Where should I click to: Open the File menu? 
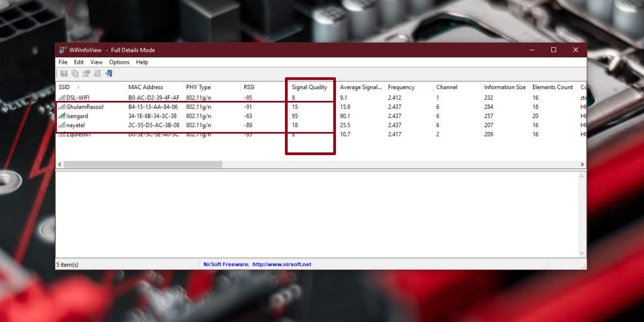63,62
